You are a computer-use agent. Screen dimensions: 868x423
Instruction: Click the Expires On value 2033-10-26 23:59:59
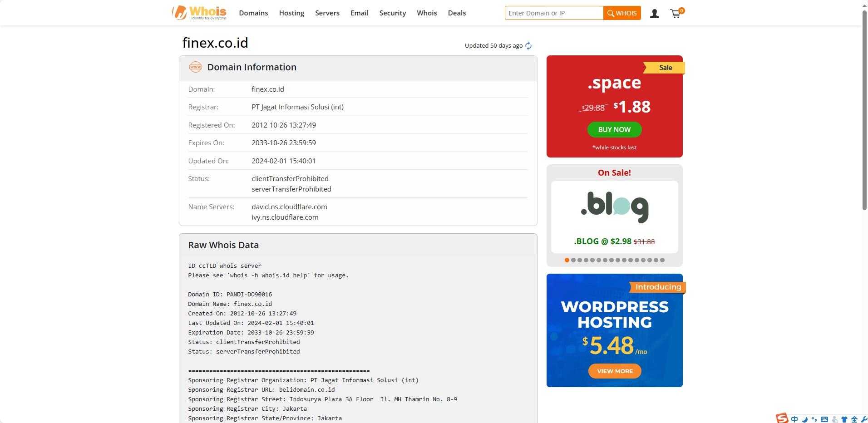(284, 143)
